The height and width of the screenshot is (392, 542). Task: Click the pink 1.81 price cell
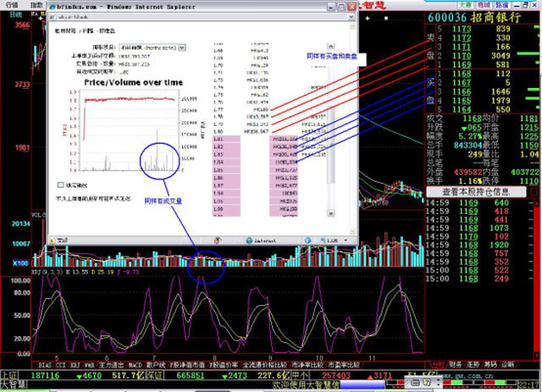pos(226,139)
